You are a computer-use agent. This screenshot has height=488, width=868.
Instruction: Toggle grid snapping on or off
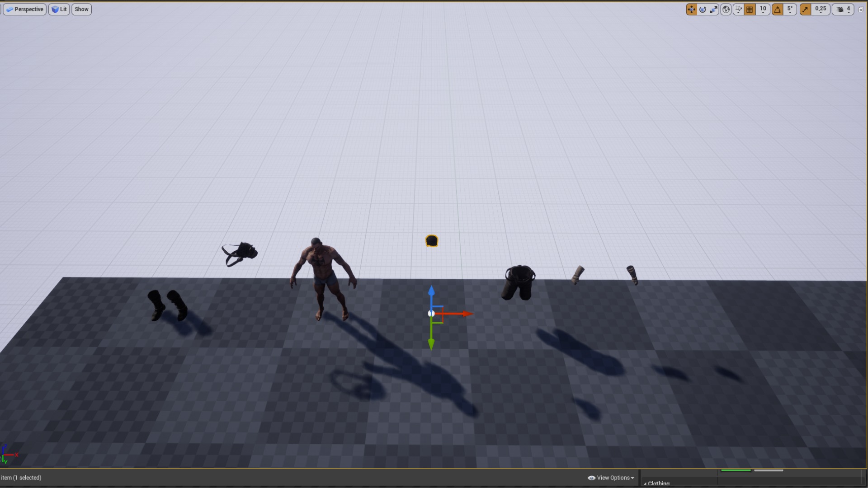point(750,9)
